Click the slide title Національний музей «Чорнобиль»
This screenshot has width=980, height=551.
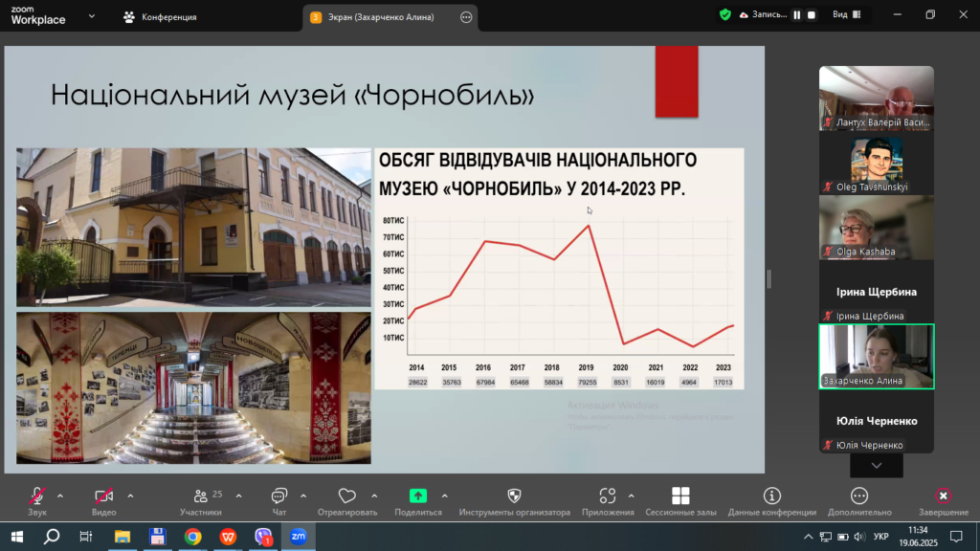coord(293,95)
